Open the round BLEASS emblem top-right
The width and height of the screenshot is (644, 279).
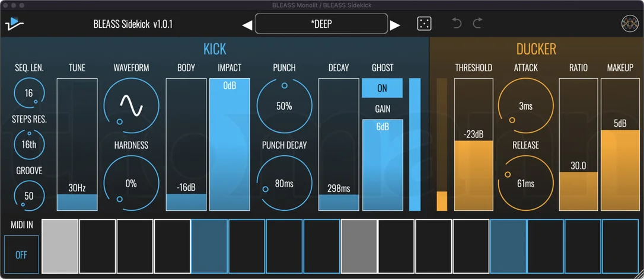pyautogui.click(x=630, y=23)
